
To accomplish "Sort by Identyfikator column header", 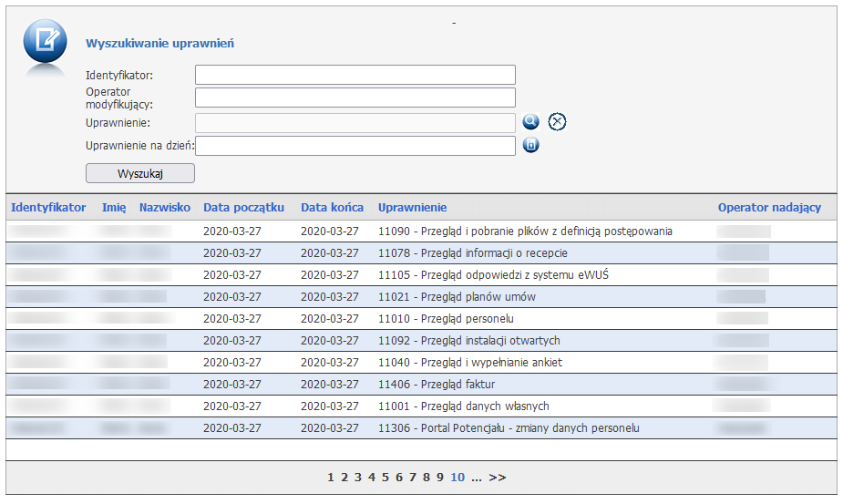I will pos(48,208).
